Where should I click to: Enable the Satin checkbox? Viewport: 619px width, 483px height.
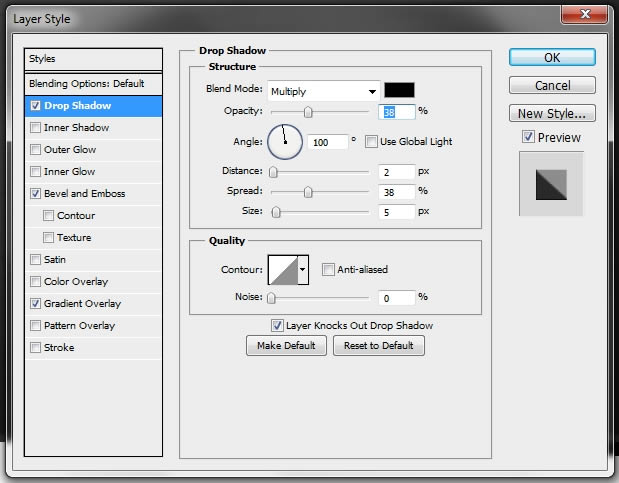click(36, 259)
